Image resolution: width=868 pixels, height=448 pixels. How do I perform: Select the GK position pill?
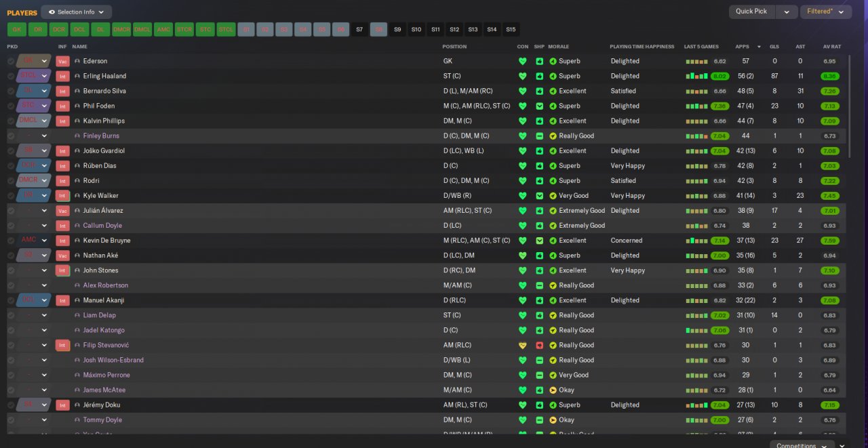(x=17, y=29)
